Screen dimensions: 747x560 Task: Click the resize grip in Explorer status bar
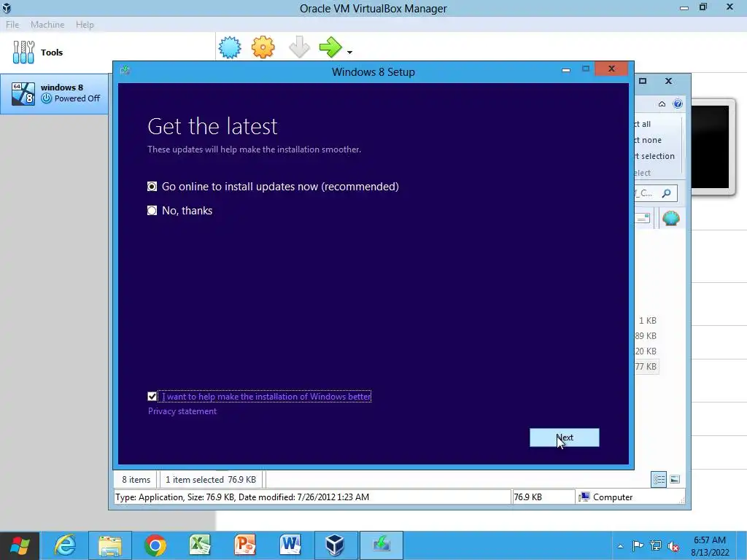pos(682,500)
